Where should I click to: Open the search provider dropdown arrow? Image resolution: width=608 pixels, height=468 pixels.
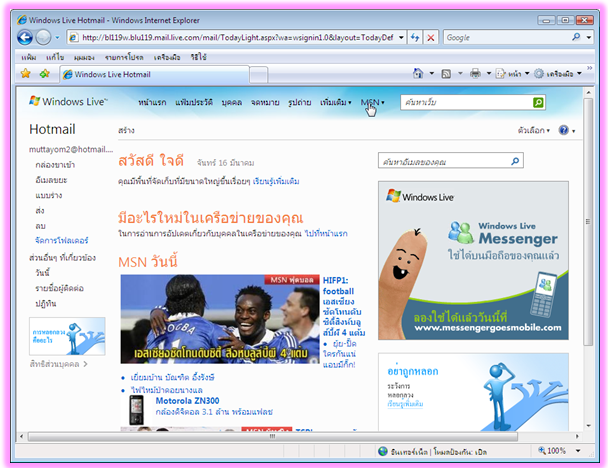[589, 38]
